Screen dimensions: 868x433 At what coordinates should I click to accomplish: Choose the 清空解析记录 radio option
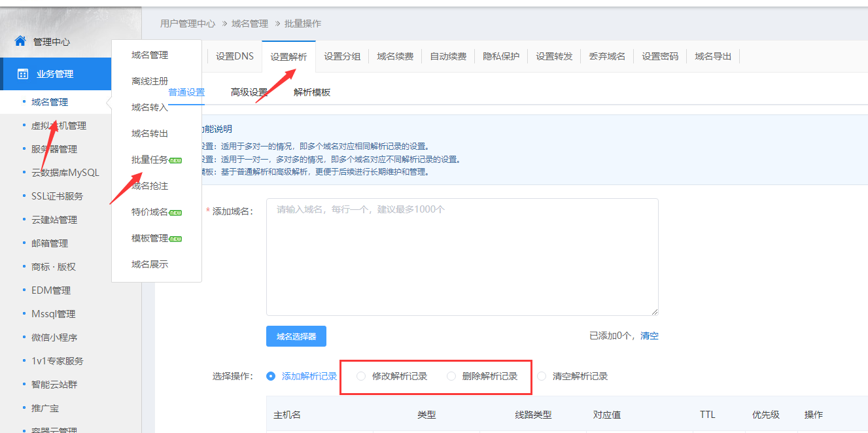point(542,376)
